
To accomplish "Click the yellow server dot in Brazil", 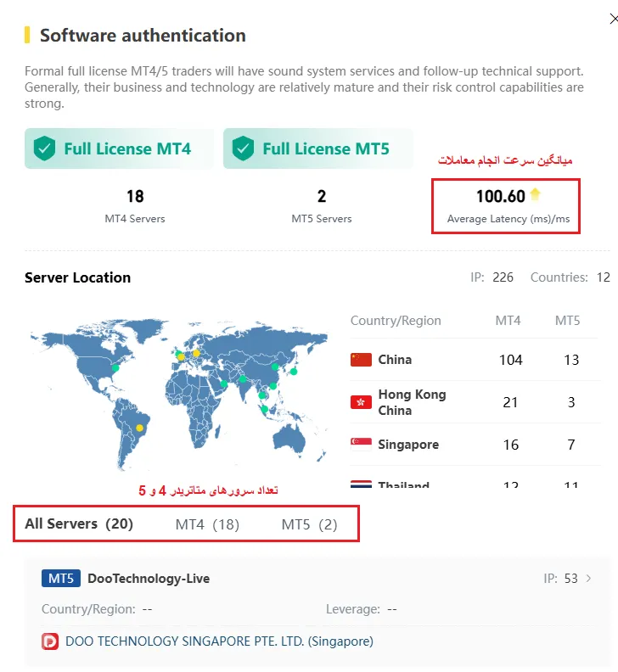I will [x=139, y=428].
